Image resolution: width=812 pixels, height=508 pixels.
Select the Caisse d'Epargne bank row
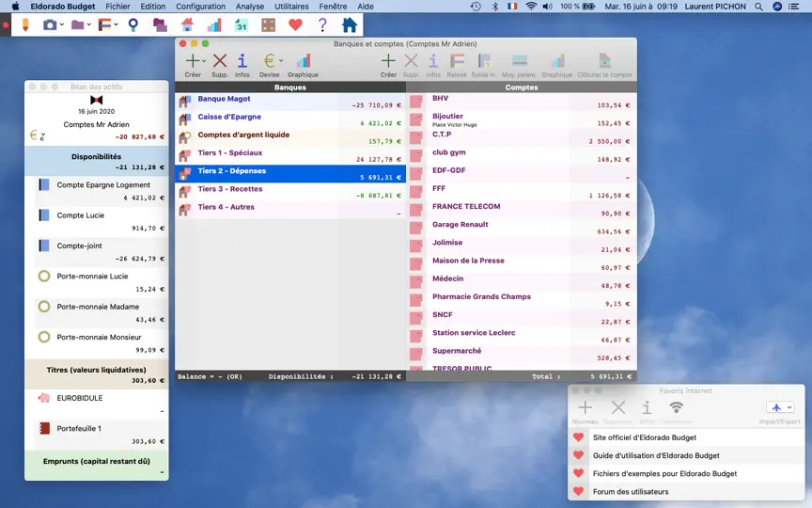290,119
